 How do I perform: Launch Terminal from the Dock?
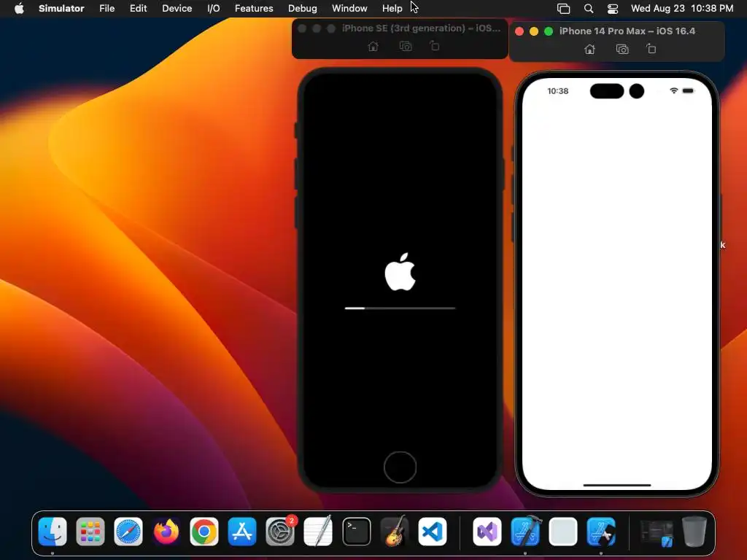coord(356,531)
